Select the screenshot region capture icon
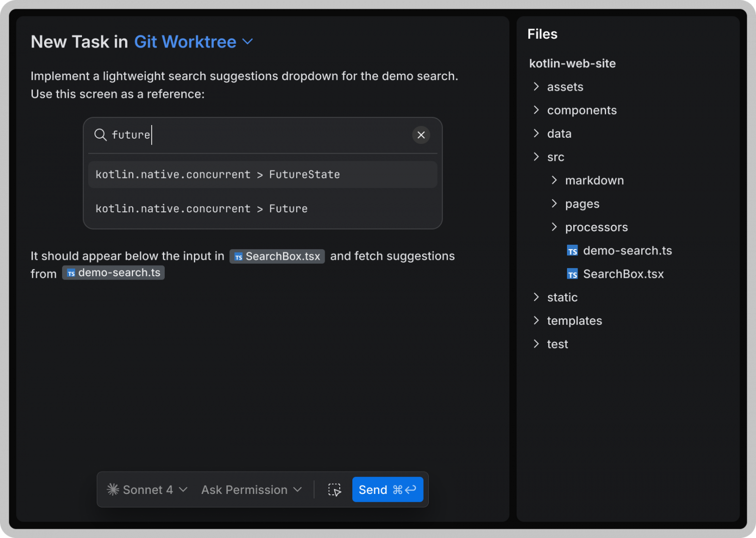 [334, 490]
